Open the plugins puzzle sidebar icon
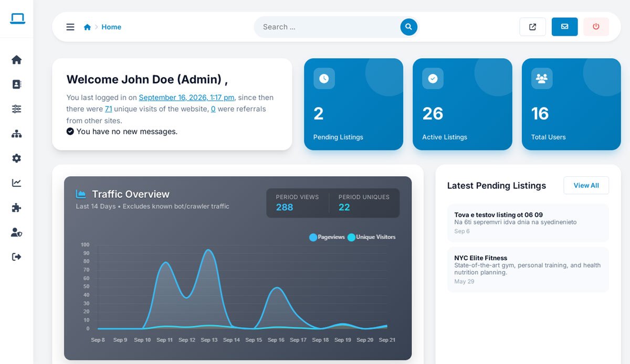This screenshot has height=364, width=630. click(x=17, y=208)
